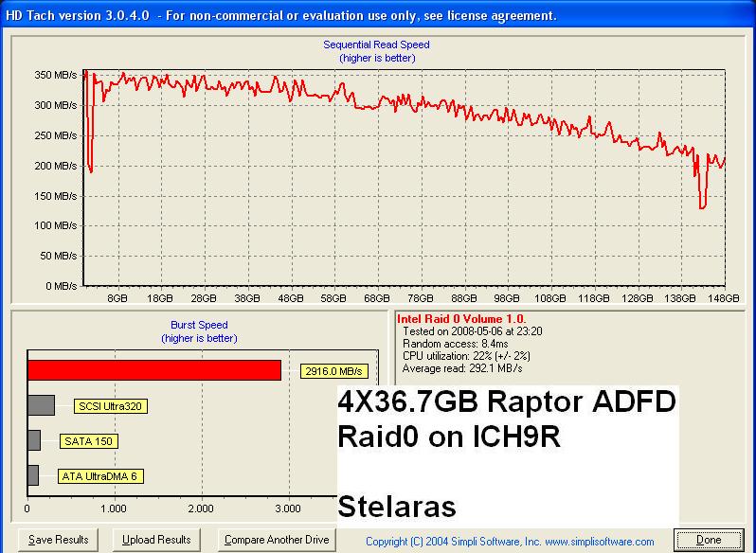Click the 100 MB/s axis label
Screen dimensions: 756x553
[x=56, y=225]
